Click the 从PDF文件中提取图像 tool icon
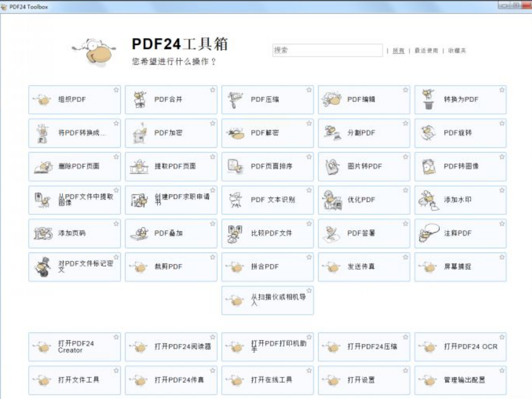532x399 pixels. (x=42, y=200)
